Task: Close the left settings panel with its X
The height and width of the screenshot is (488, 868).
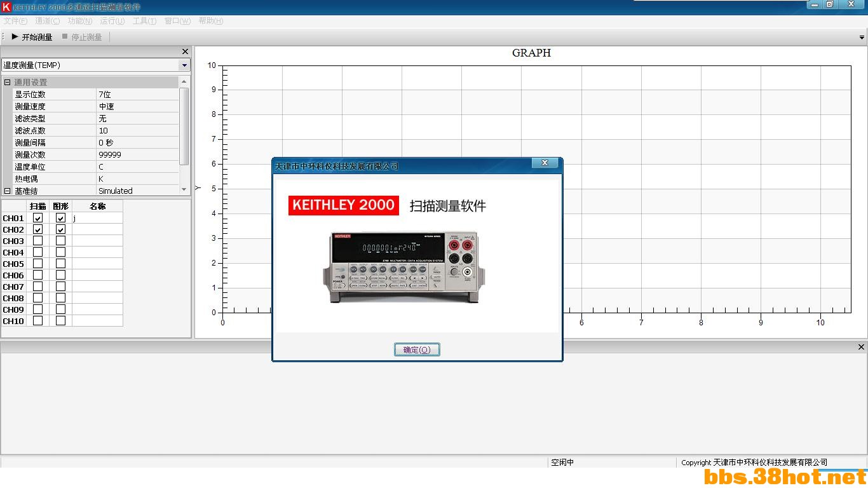Action: (x=185, y=51)
